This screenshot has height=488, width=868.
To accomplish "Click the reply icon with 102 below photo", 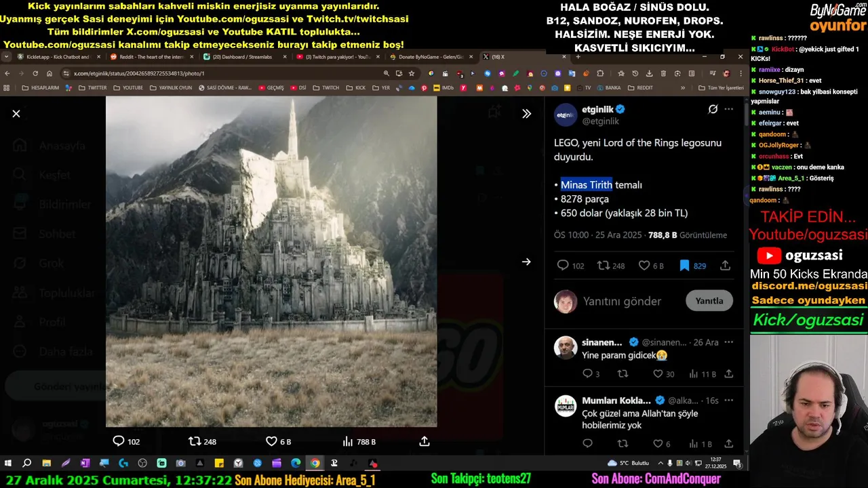I will [x=126, y=442].
